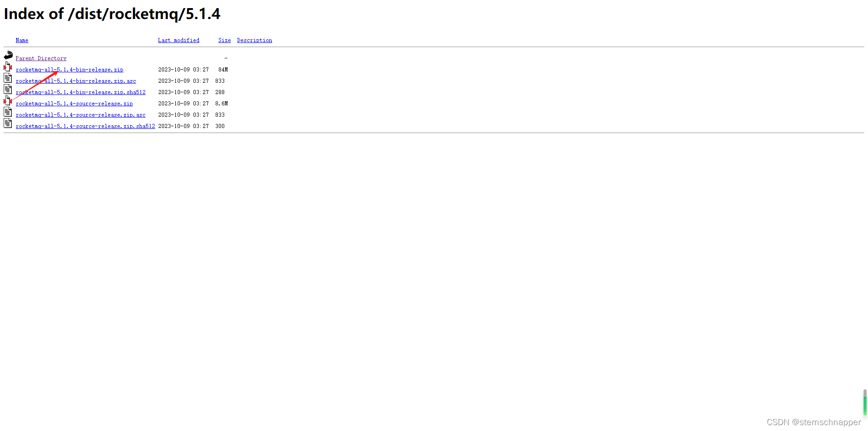Click the text file icon beside bin-release.zip.sha512
Viewport: 868px width, 431px height.
click(x=8, y=90)
